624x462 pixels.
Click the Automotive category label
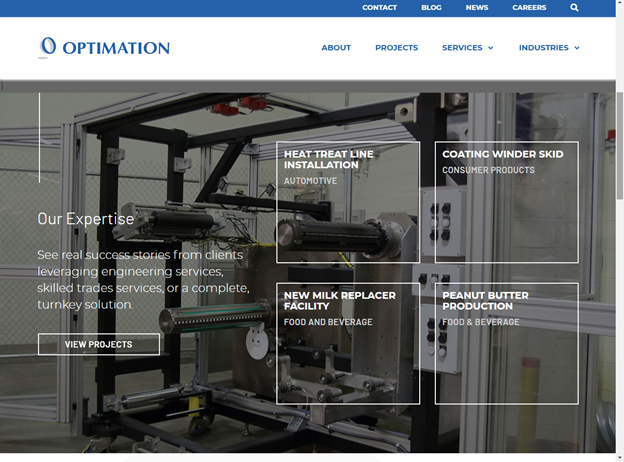coord(310,181)
